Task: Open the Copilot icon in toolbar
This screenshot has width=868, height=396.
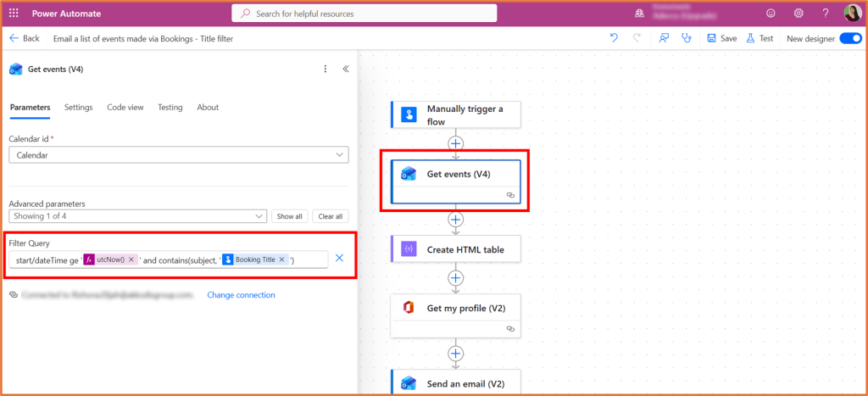Action: 664,38
